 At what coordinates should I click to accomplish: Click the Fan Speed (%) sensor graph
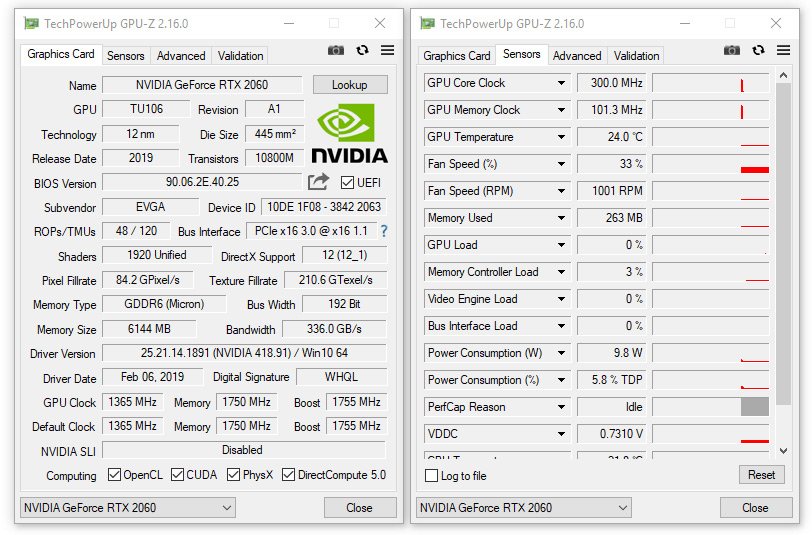711,165
